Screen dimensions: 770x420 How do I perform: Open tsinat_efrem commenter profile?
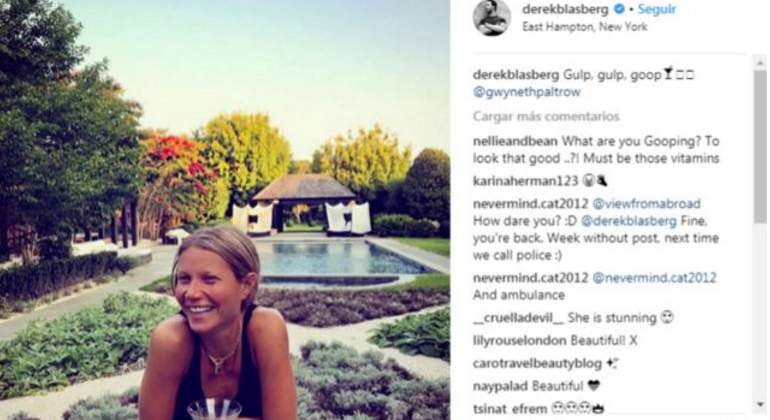(x=510, y=409)
